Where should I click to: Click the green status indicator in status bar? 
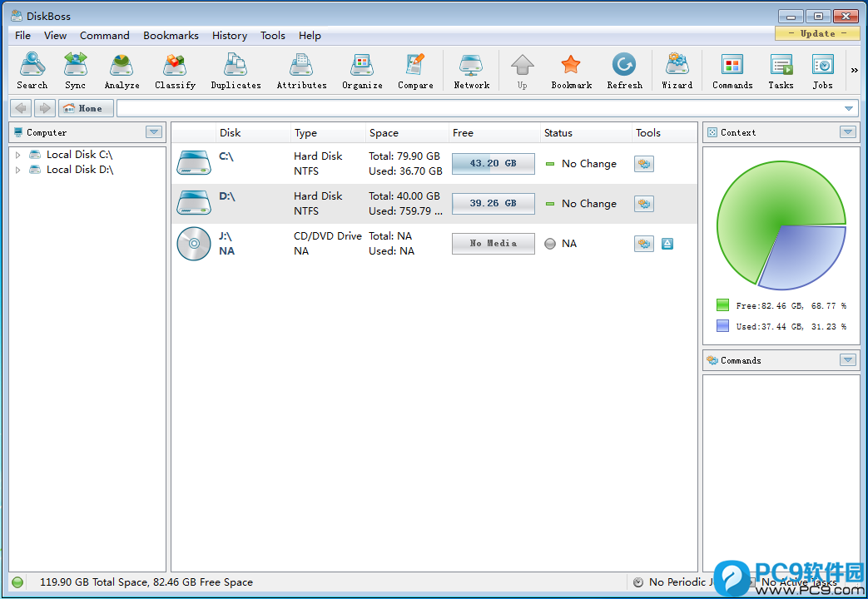click(17, 582)
